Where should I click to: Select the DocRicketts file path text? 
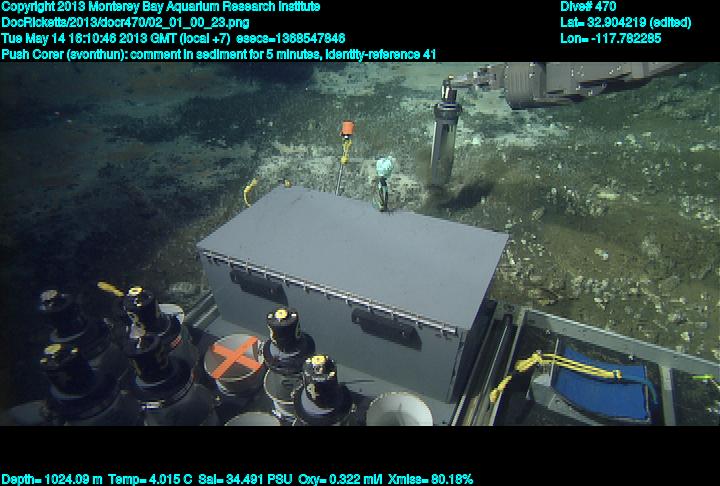(x=125, y=23)
